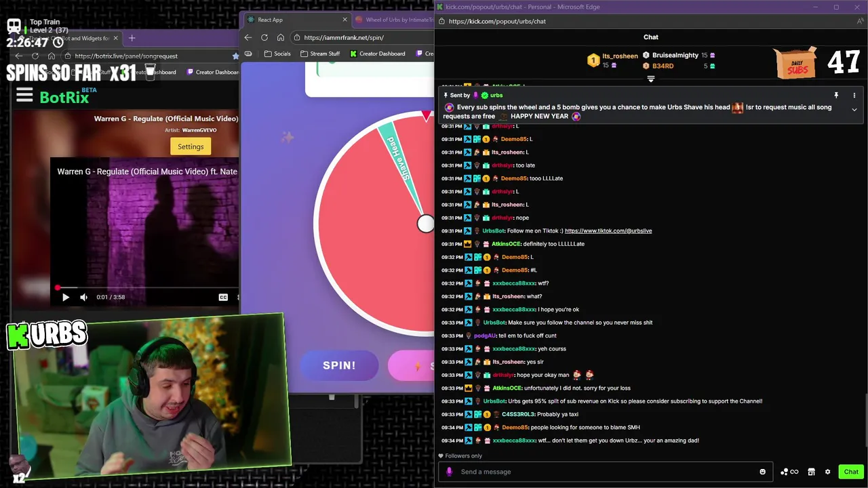Image resolution: width=868 pixels, height=488 pixels.
Task: Open chat settings gear
Action: pyautogui.click(x=827, y=472)
